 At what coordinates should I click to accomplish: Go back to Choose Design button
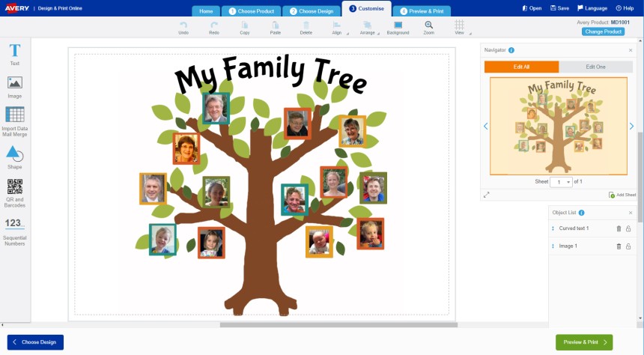pyautogui.click(x=35, y=342)
